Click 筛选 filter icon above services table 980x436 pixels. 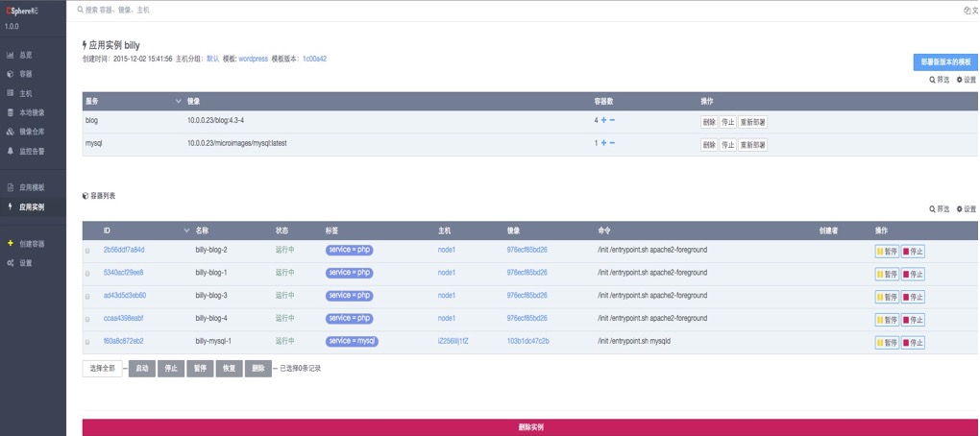pos(933,80)
